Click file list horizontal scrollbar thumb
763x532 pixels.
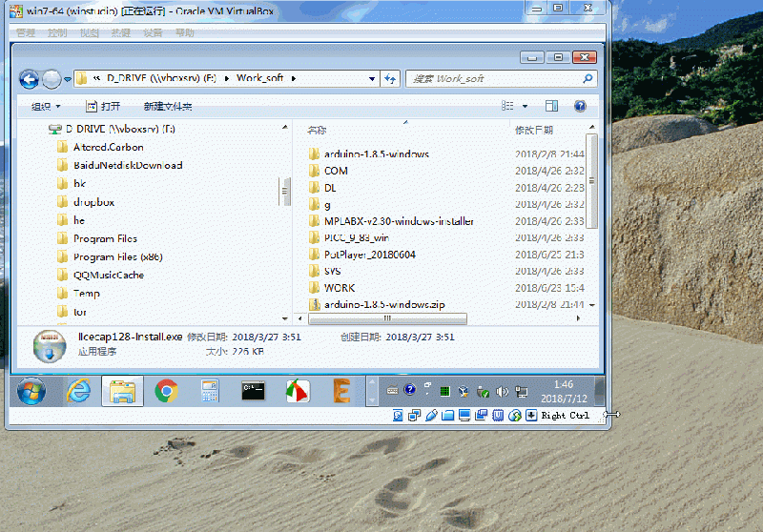click(x=387, y=318)
